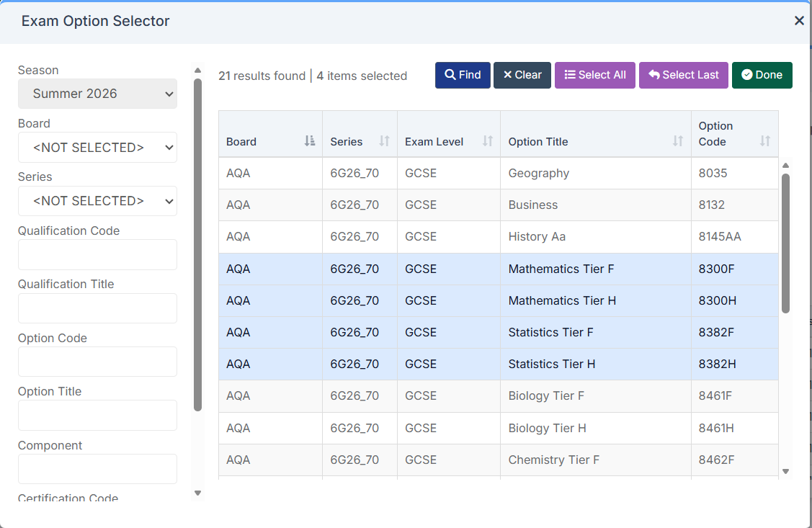Open the Season dropdown
Viewport: 812px width, 528px height.
pyautogui.click(x=97, y=94)
